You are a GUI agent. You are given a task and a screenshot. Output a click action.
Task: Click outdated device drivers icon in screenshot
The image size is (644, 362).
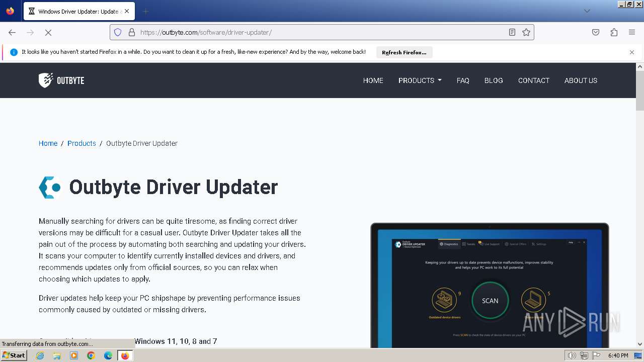[x=444, y=300]
